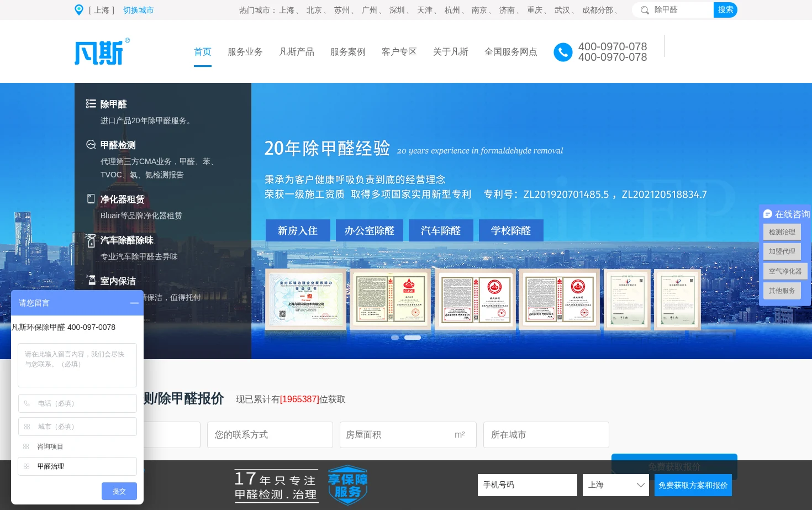This screenshot has width=812, height=510.
Task: Open the fourth certificate thumbnail
Action: [559, 299]
